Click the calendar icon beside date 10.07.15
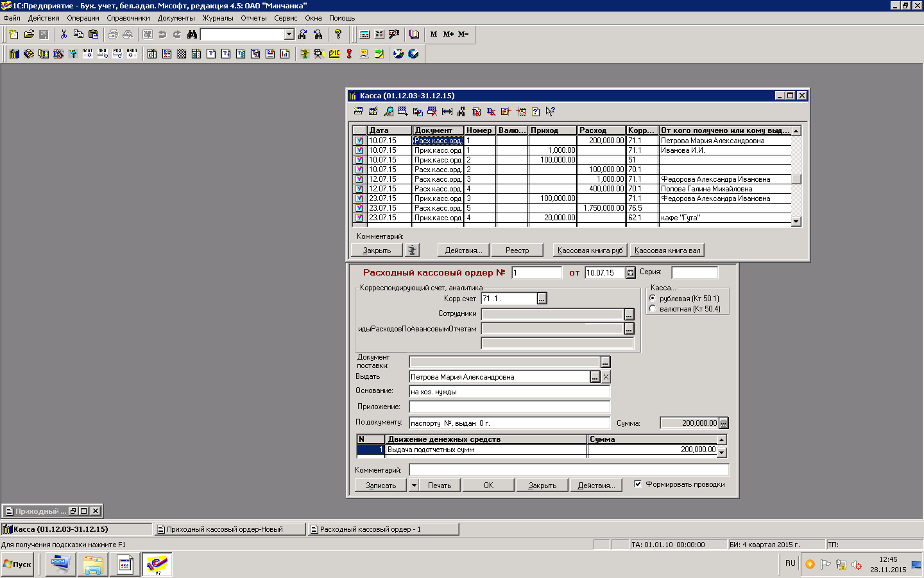 pyautogui.click(x=631, y=273)
